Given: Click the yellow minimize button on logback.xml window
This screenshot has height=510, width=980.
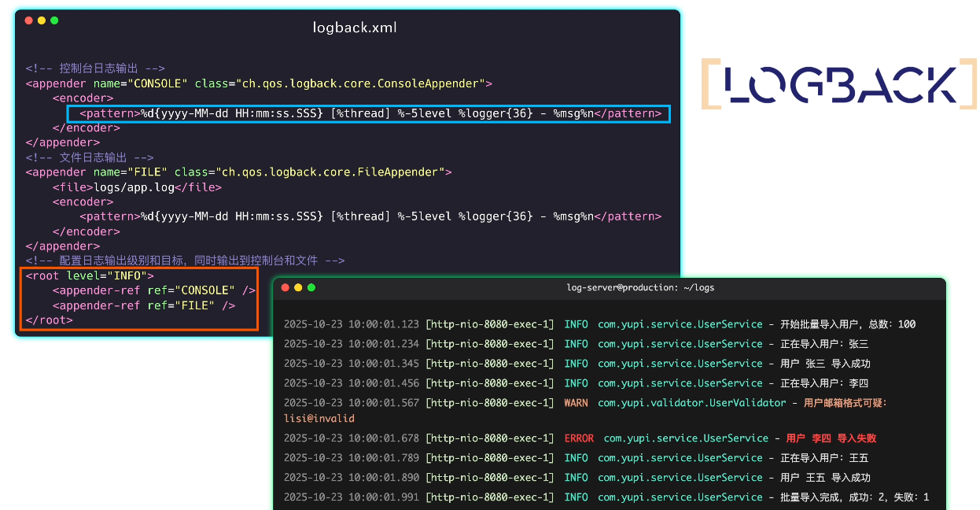Looking at the screenshot, I should tap(42, 20).
